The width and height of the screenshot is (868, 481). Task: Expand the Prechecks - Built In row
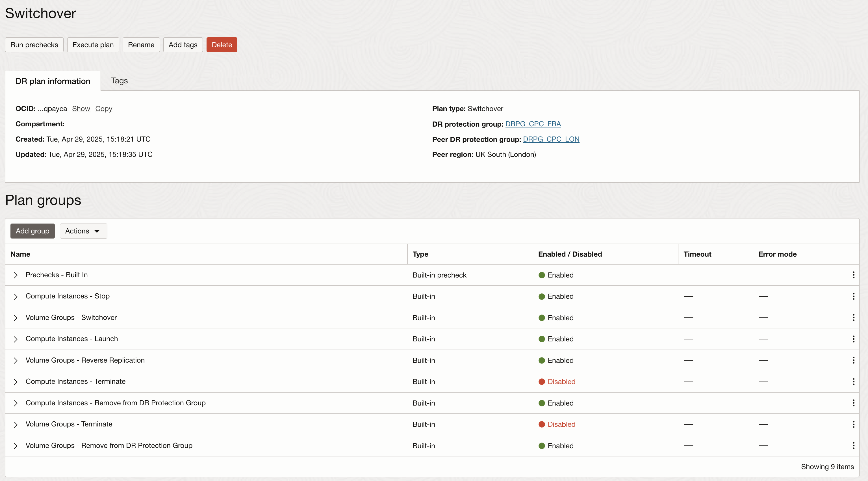[x=15, y=275]
